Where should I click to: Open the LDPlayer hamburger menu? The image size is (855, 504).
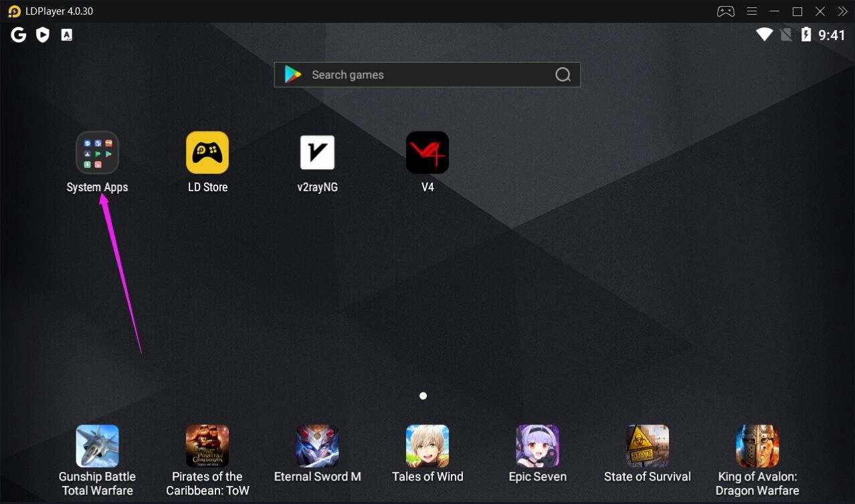pyautogui.click(x=751, y=11)
